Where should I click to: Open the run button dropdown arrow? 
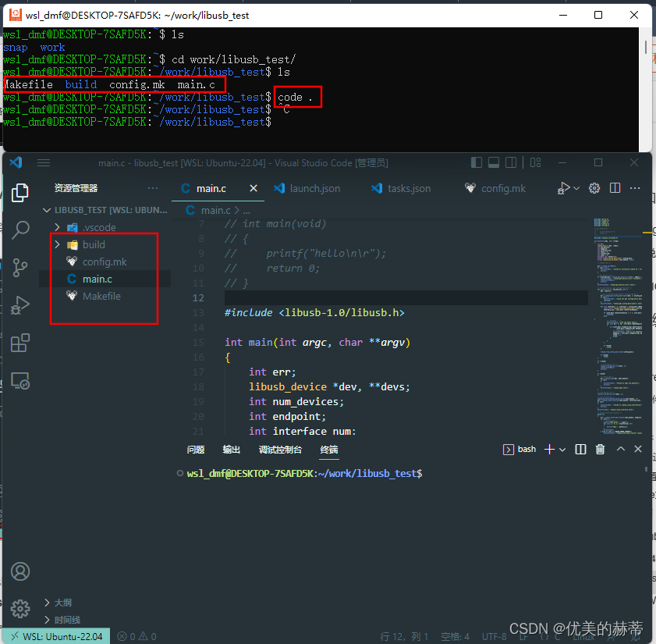[576, 188]
